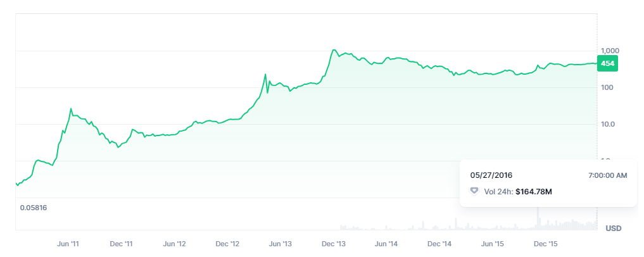Click the 0.05816 starting price label
Screen dimensions: 644x257
pos(34,207)
